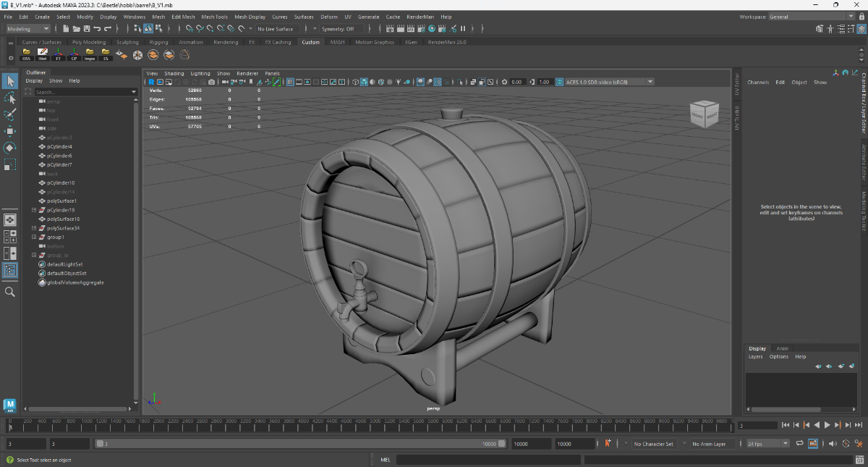Open animation preferences icon near fps
The image size is (868, 467).
click(858, 444)
